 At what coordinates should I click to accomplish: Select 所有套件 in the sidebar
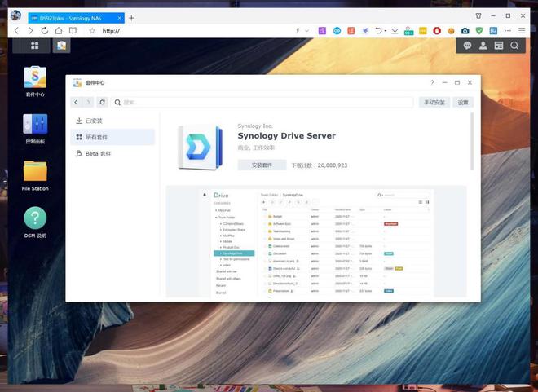[112, 137]
